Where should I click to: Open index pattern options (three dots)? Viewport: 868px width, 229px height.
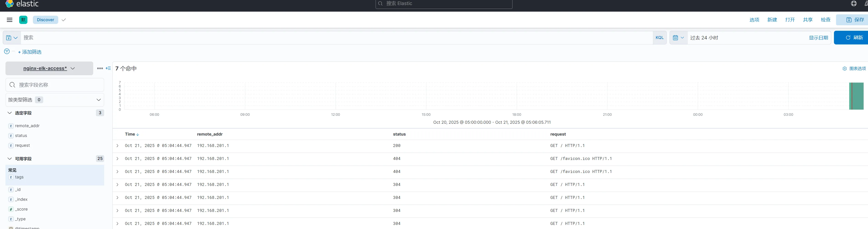click(100, 68)
